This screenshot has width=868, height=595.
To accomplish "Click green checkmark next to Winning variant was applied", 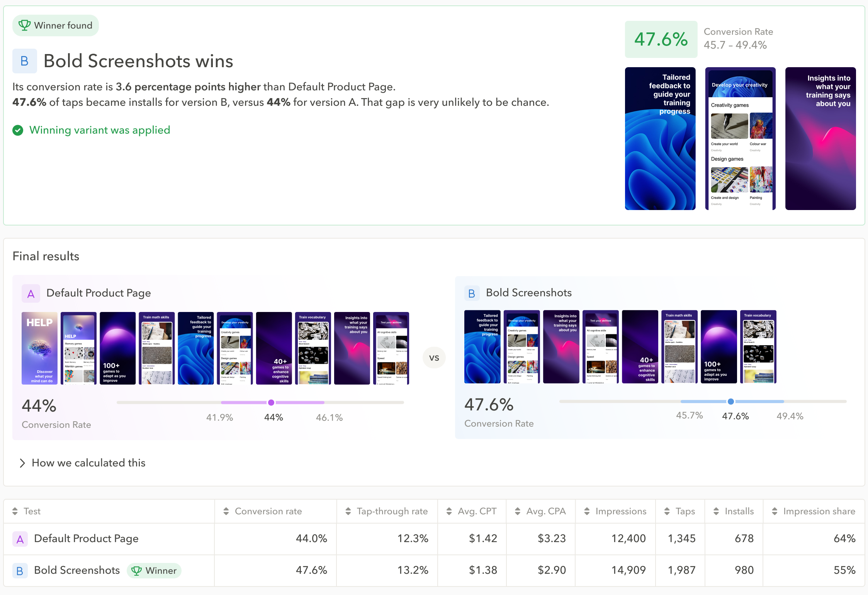I will click(x=18, y=131).
